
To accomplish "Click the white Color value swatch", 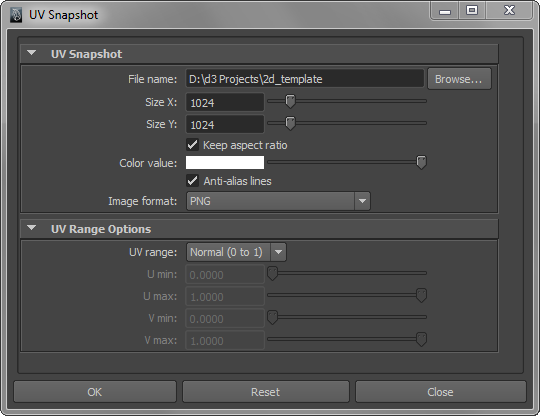I will [225, 163].
